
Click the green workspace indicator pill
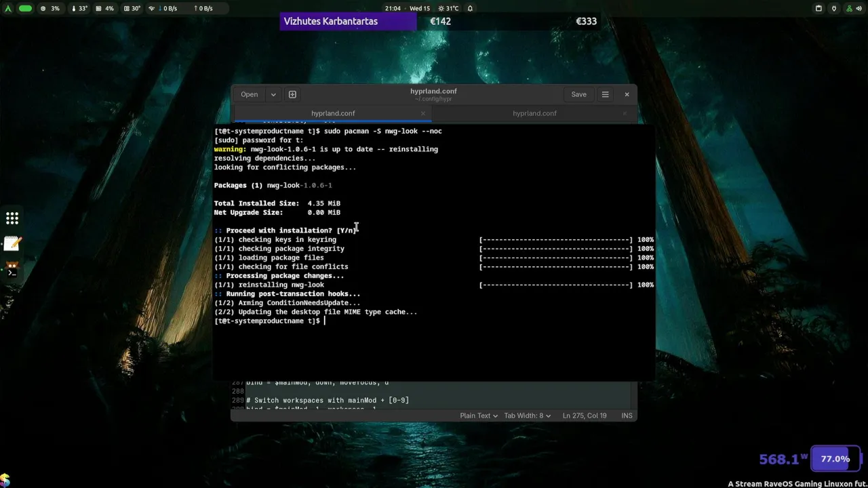(25, 8)
